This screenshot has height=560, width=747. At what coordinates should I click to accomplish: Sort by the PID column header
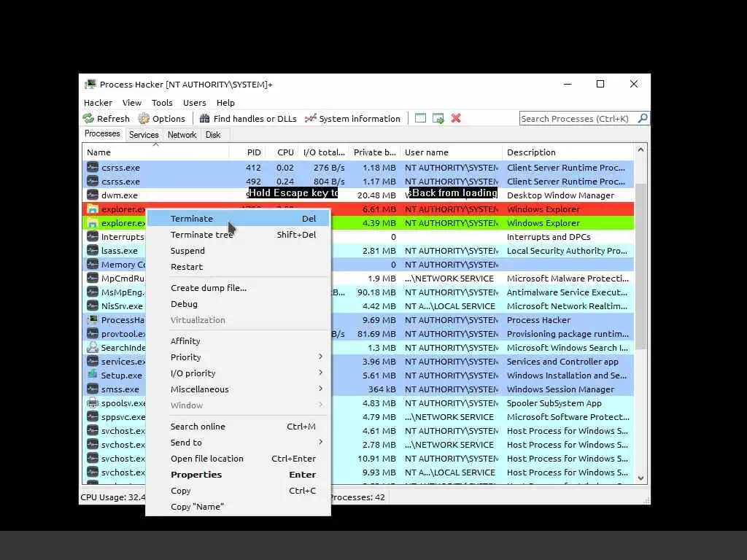click(x=248, y=152)
